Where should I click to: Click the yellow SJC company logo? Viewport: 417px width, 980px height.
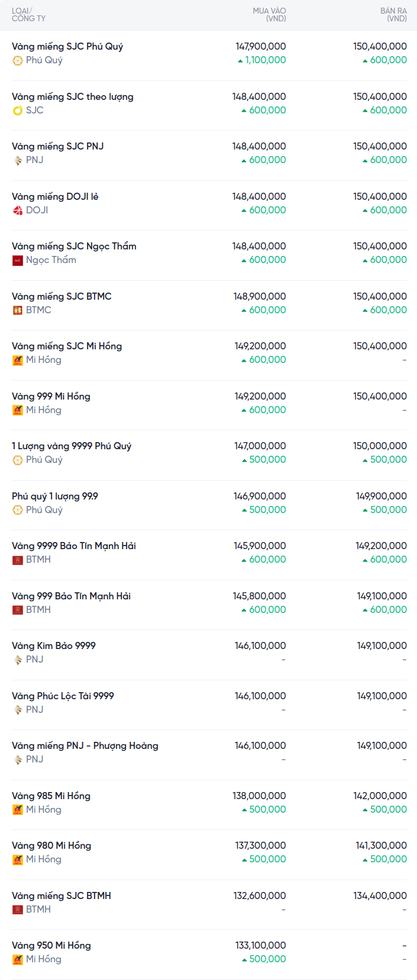[18, 111]
